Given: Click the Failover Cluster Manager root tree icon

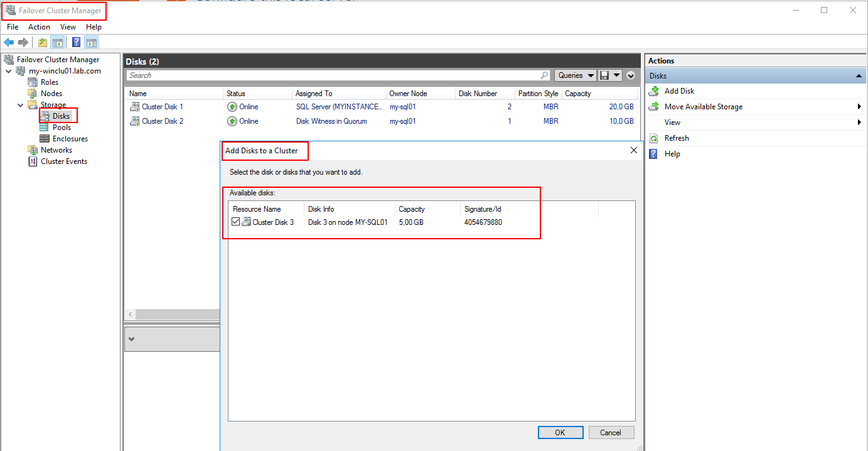Looking at the screenshot, I should pos(9,60).
